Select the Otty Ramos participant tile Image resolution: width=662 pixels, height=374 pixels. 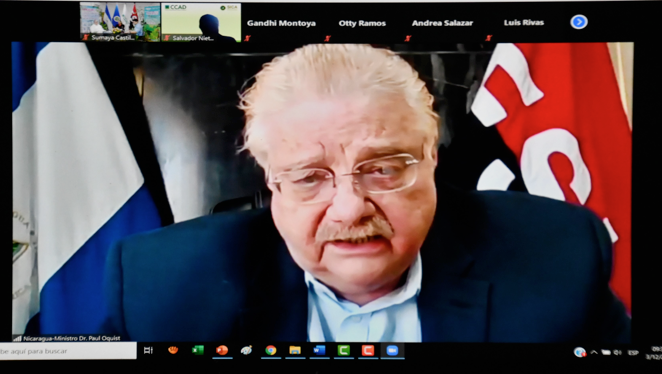[x=362, y=23]
